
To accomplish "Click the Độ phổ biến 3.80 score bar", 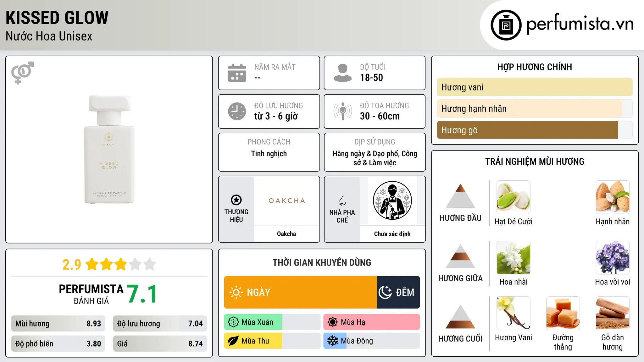I will click(58, 343).
